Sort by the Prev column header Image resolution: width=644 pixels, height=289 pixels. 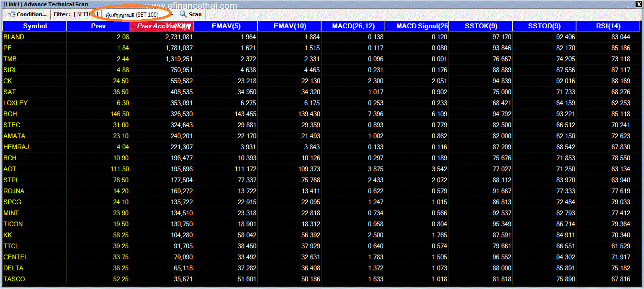[x=98, y=26]
